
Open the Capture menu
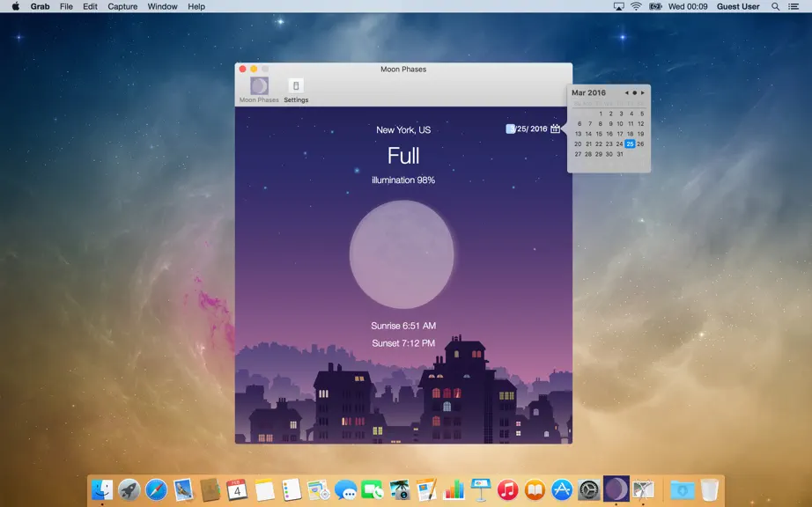pos(122,6)
